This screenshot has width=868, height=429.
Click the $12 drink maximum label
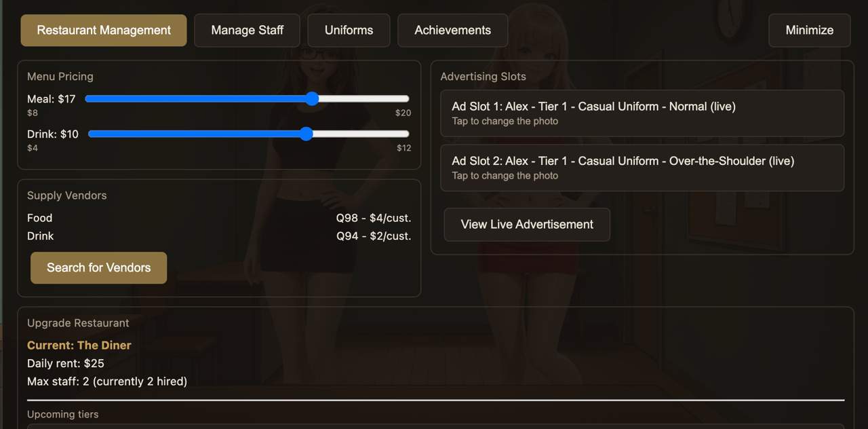click(x=404, y=148)
